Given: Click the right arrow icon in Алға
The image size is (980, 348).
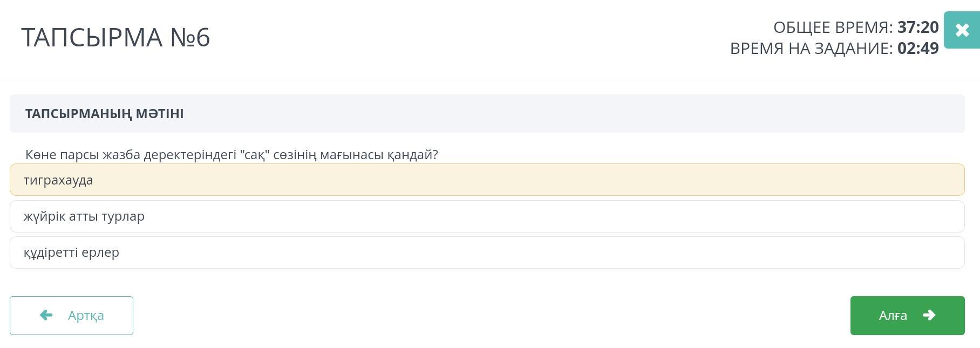Looking at the screenshot, I should [x=929, y=315].
